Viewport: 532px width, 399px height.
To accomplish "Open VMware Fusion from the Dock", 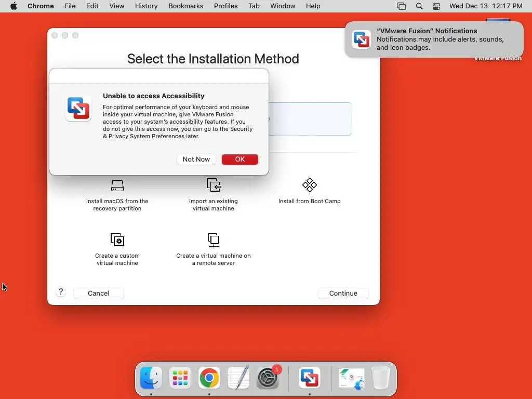I will [310, 378].
